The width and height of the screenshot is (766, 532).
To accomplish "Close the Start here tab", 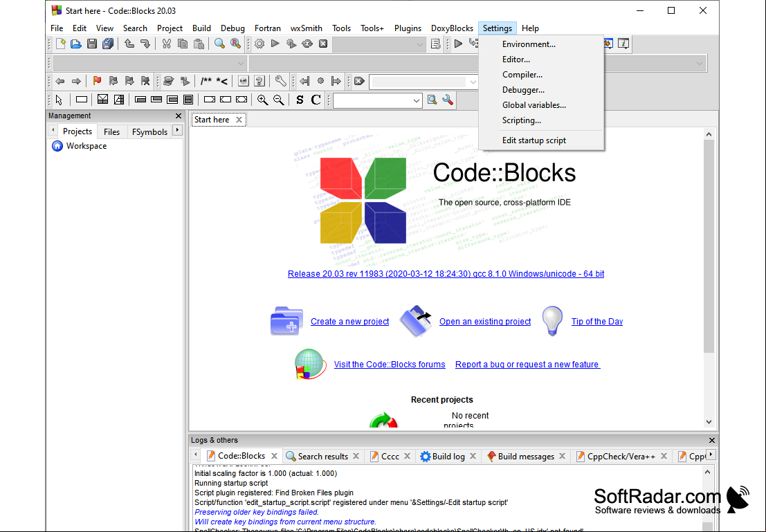I will pyautogui.click(x=239, y=120).
